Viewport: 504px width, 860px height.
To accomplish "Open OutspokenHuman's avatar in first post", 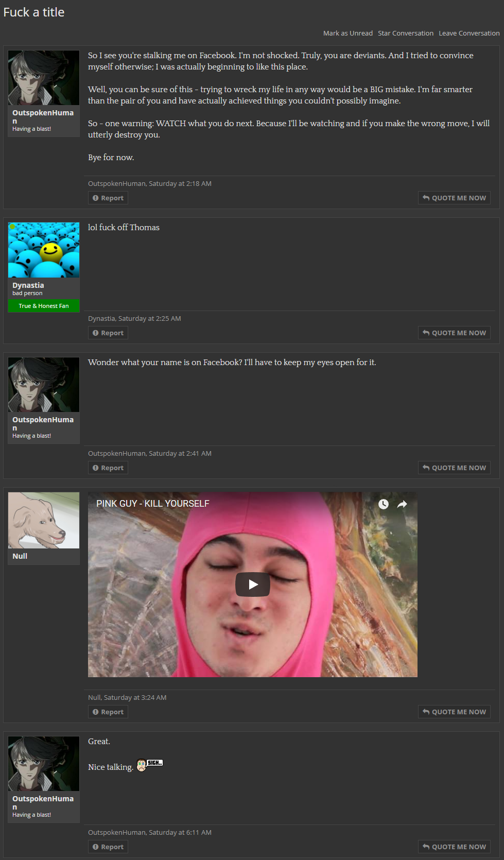I will [44, 78].
